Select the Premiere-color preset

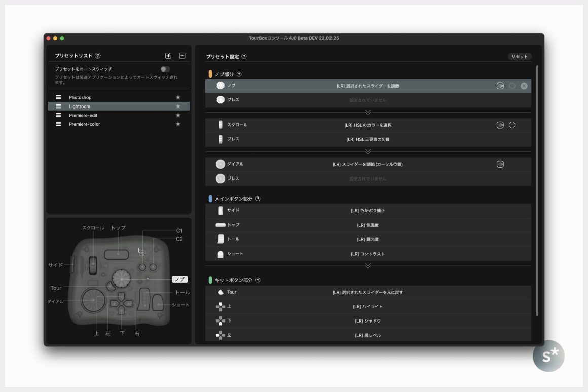(x=84, y=124)
